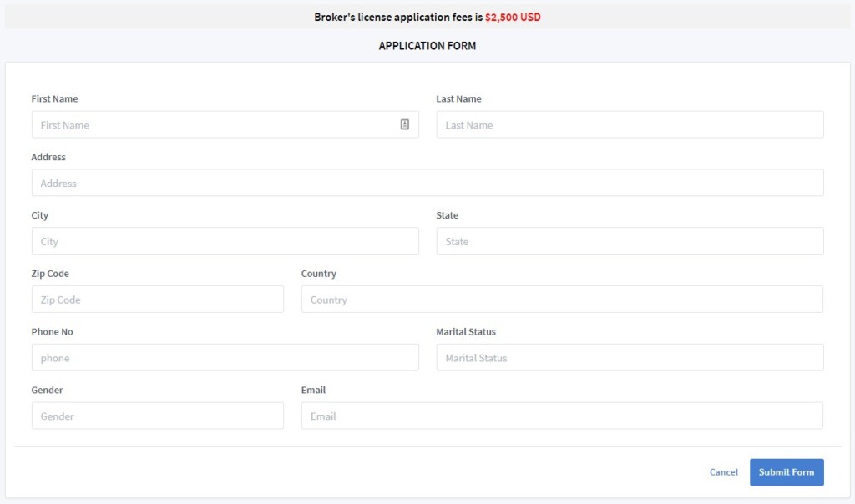Submit the application with Submit Form
Screen dimensions: 855x504
pyautogui.click(x=787, y=471)
